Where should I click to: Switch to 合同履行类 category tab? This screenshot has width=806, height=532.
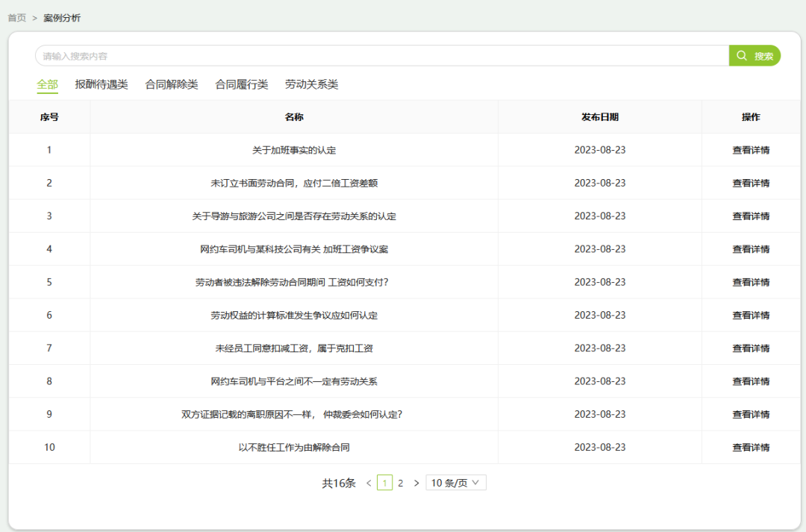pos(242,85)
